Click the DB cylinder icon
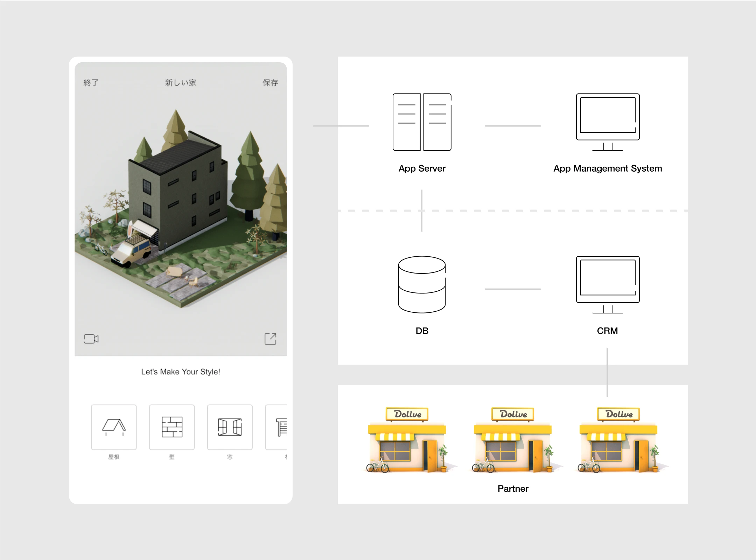The width and height of the screenshot is (756, 560). click(x=422, y=284)
